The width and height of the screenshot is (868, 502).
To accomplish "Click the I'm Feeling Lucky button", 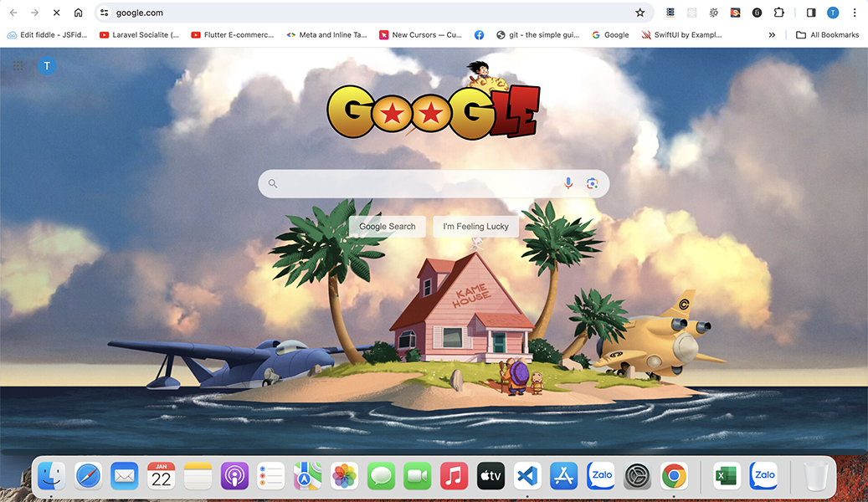I will click(x=475, y=226).
